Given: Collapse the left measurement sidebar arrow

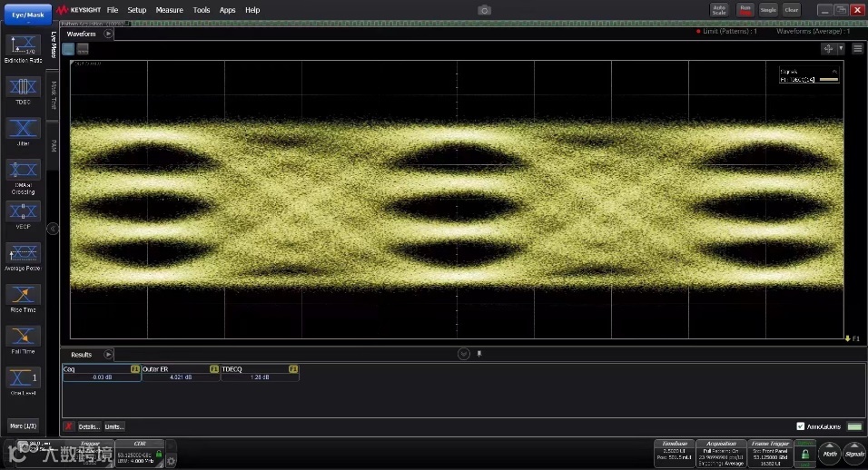Looking at the screenshot, I should (x=53, y=229).
